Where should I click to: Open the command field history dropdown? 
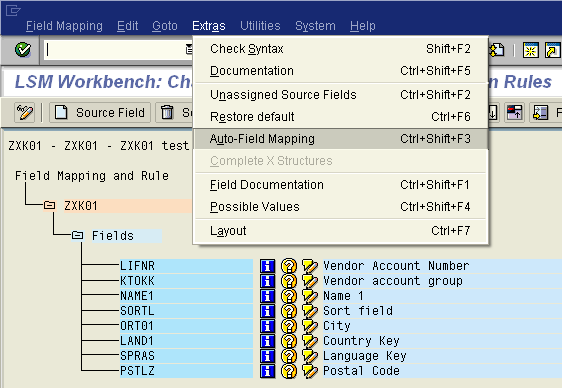click(189, 49)
